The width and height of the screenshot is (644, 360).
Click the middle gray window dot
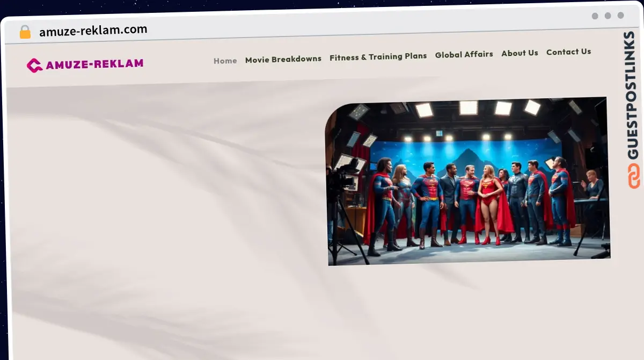[x=608, y=16]
